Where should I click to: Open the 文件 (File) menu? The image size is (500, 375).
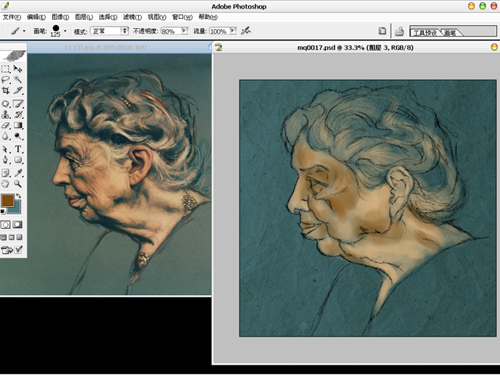pos(12,17)
